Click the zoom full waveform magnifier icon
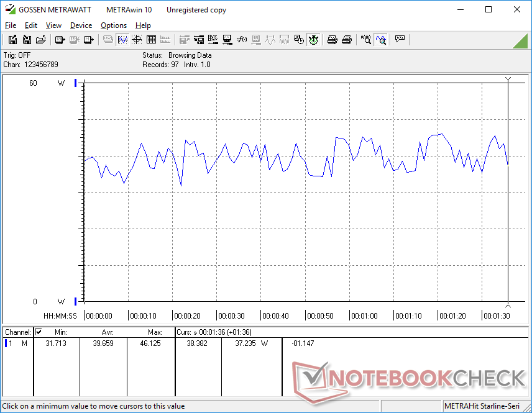Screen dimensions: 532x413 point(365,40)
